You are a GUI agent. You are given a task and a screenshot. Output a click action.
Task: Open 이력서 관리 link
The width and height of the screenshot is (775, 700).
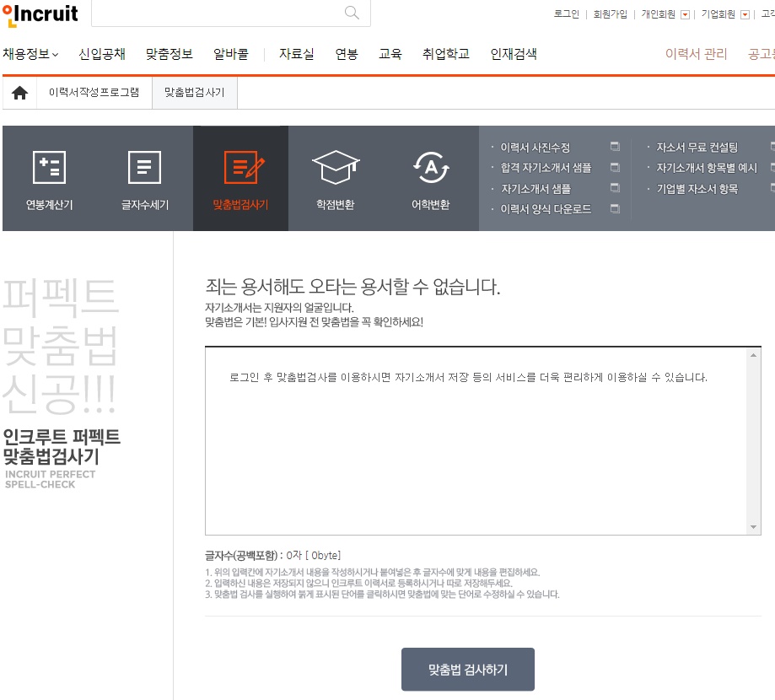coord(696,54)
